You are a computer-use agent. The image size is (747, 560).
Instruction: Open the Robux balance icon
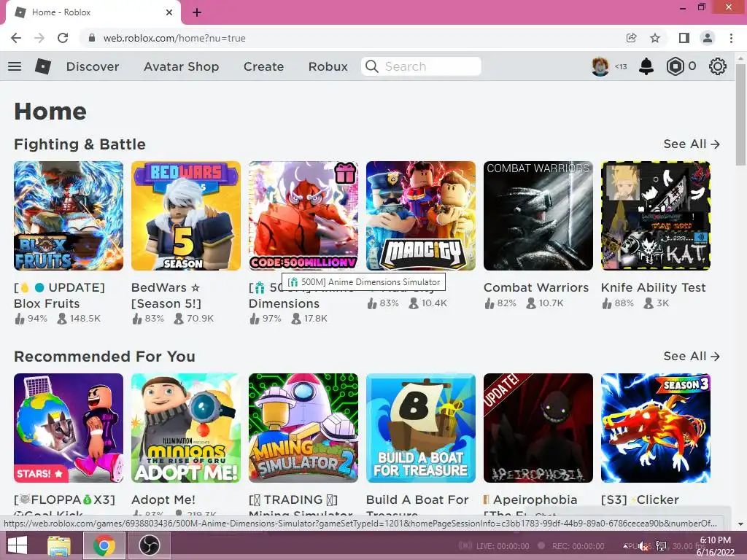pos(675,66)
